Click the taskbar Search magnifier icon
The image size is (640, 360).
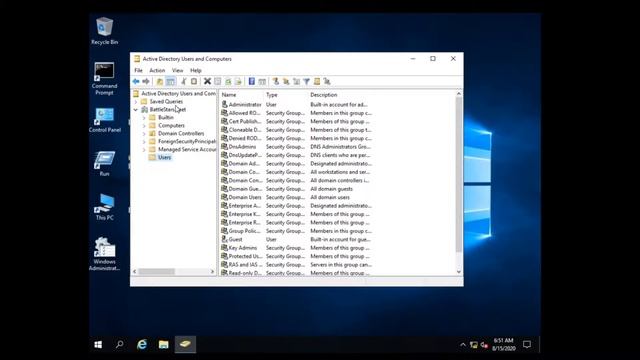click(x=120, y=344)
